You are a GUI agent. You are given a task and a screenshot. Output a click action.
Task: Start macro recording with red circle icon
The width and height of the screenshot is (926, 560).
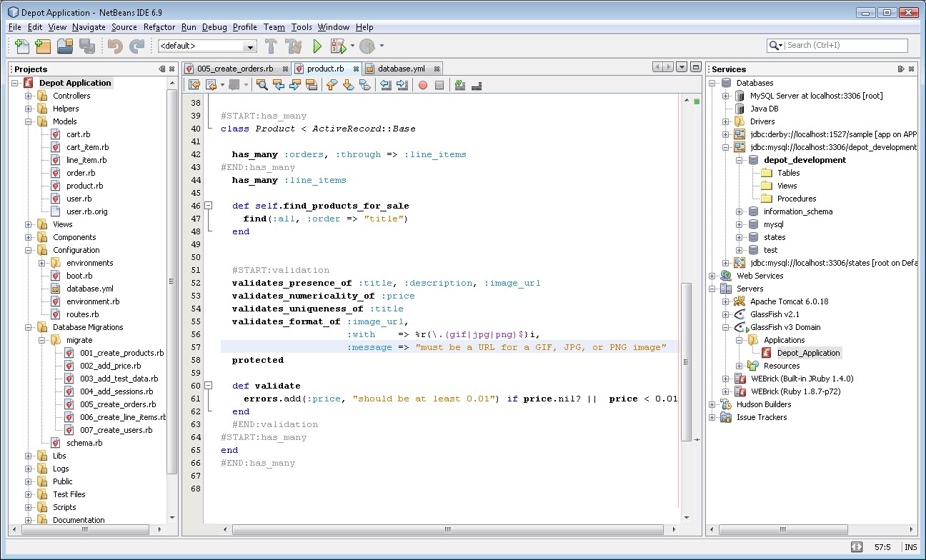click(x=423, y=85)
